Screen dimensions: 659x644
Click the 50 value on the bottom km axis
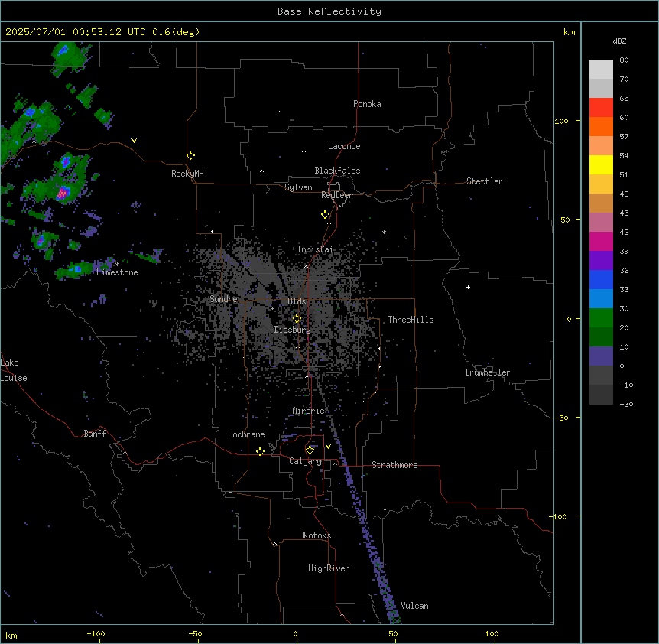pyautogui.click(x=393, y=633)
